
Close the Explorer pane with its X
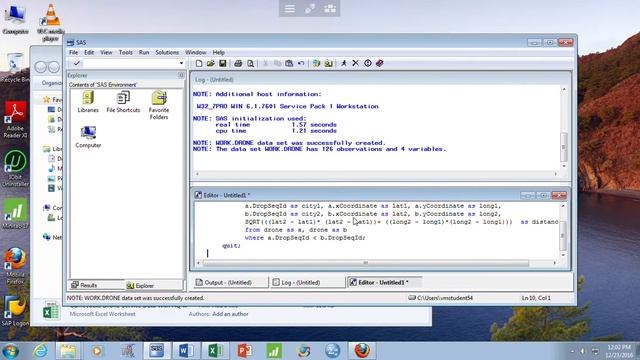click(181, 75)
